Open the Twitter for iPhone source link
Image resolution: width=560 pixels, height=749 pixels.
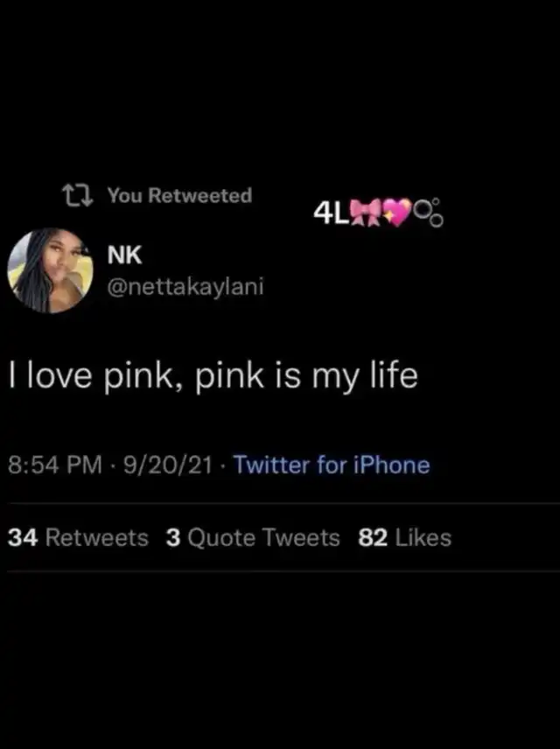coord(332,465)
